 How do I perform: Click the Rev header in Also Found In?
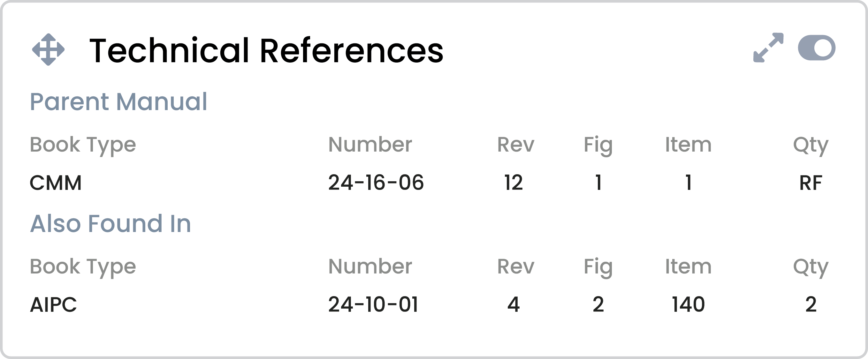click(x=515, y=267)
